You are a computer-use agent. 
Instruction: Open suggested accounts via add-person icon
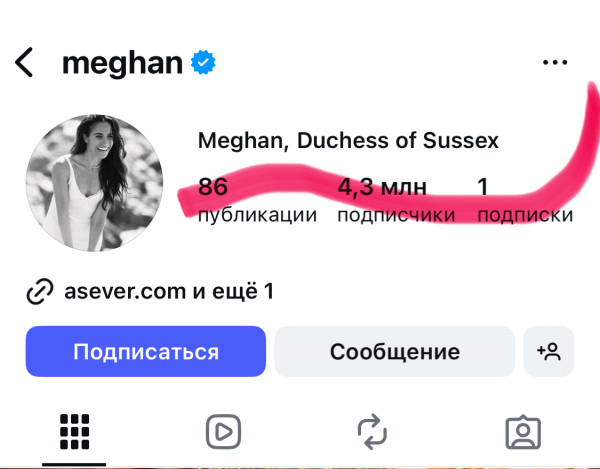(x=548, y=351)
